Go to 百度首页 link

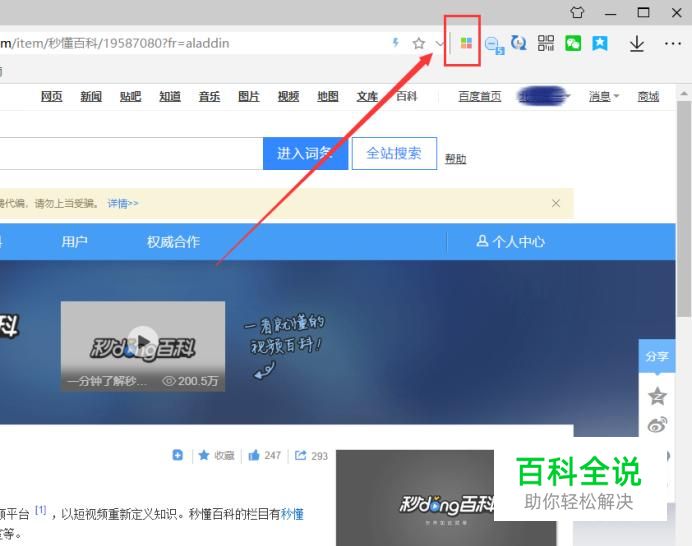[x=480, y=96]
